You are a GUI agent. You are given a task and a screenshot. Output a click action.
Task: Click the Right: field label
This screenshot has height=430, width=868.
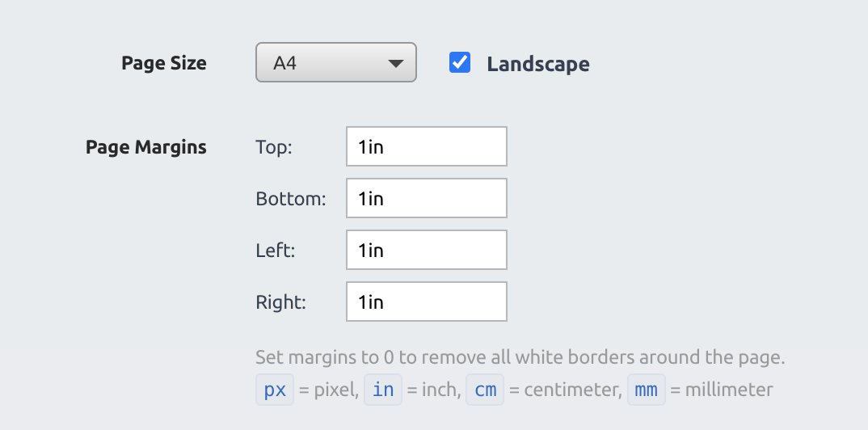click(280, 302)
